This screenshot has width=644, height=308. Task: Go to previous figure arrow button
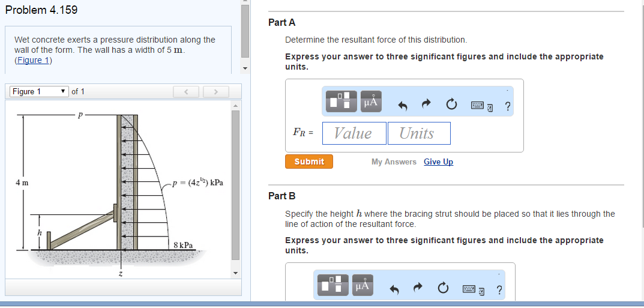click(x=186, y=92)
